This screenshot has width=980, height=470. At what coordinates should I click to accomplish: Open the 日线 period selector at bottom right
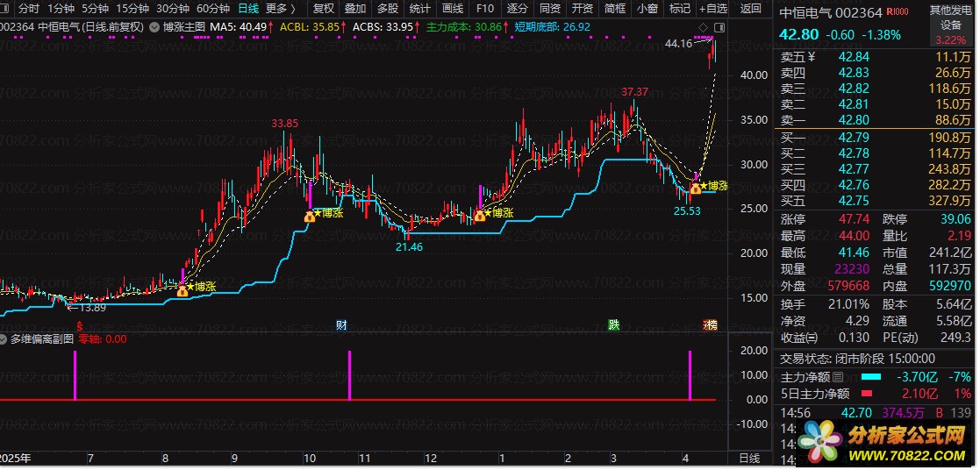click(x=750, y=458)
